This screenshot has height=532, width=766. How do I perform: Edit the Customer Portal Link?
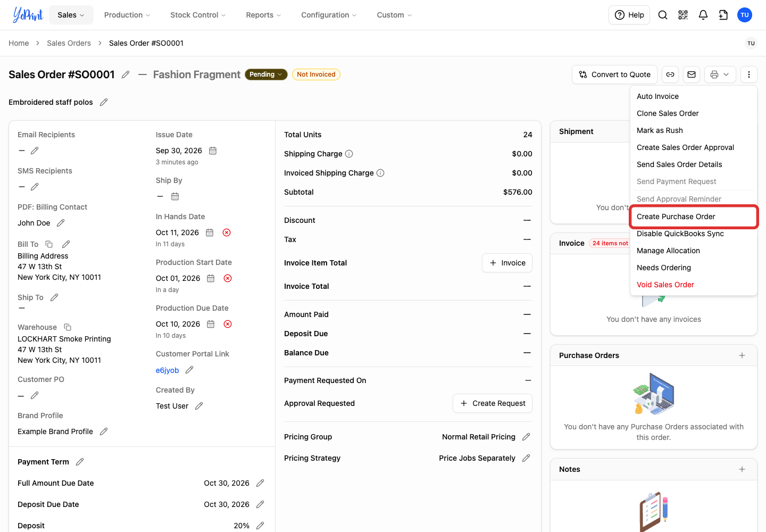point(189,370)
